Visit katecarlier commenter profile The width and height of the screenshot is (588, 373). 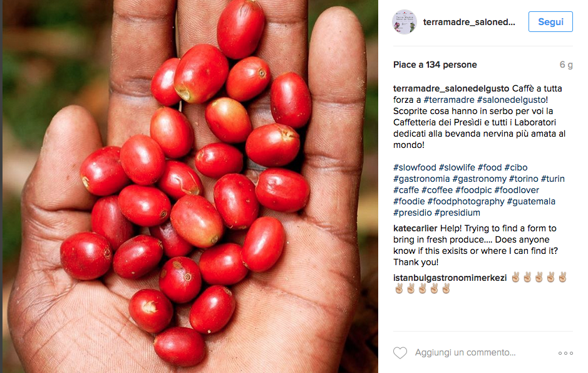tap(415, 228)
